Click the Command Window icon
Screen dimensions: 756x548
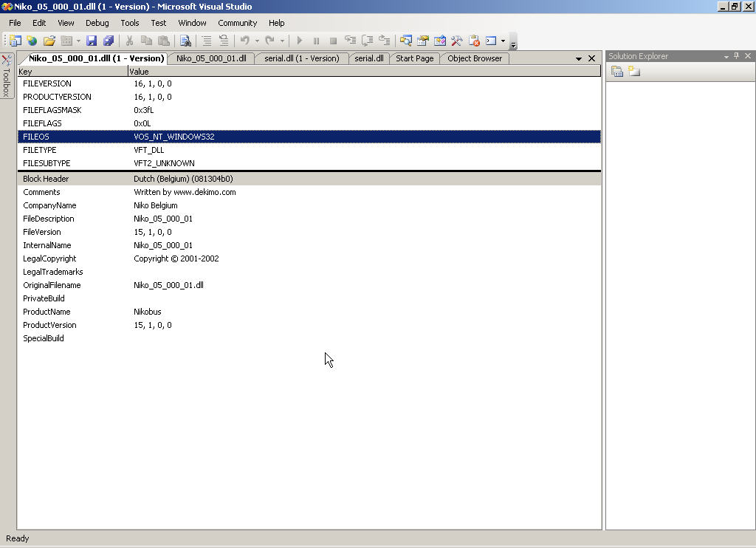[491, 41]
